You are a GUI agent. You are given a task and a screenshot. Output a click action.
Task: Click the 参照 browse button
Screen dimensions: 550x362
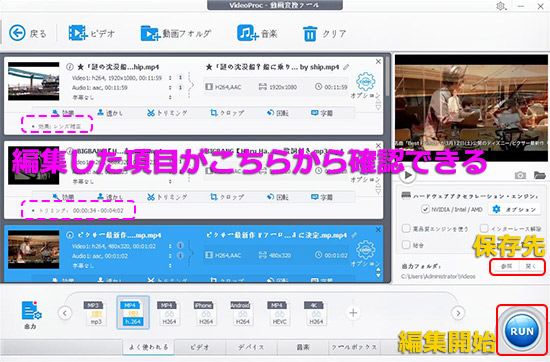coord(506,266)
